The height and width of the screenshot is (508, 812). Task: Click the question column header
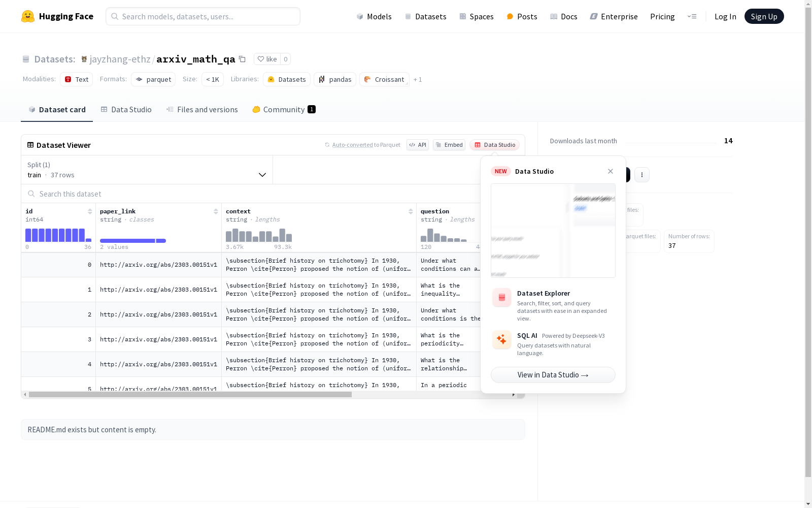click(435, 211)
